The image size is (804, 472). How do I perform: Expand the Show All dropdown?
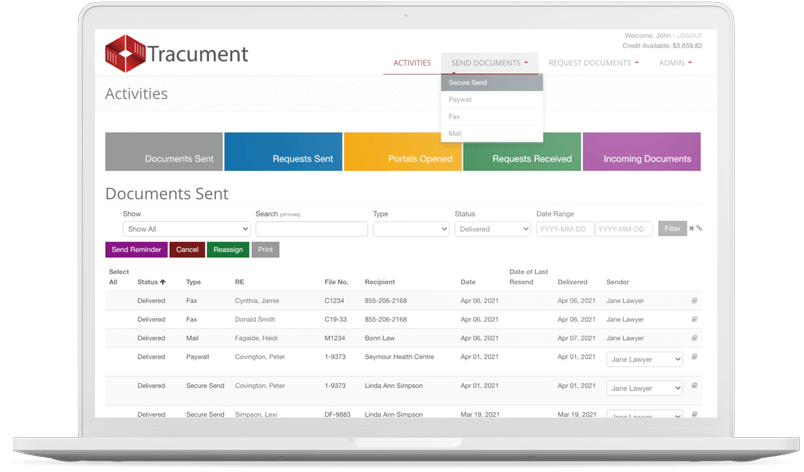click(185, 229)
